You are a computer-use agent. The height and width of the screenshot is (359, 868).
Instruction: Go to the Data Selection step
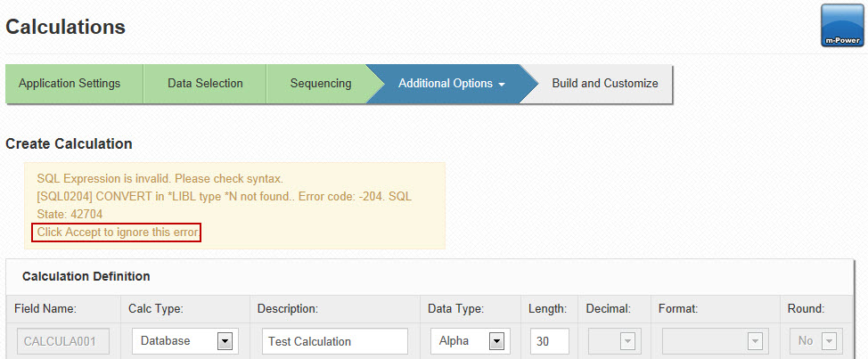[205, 84]
